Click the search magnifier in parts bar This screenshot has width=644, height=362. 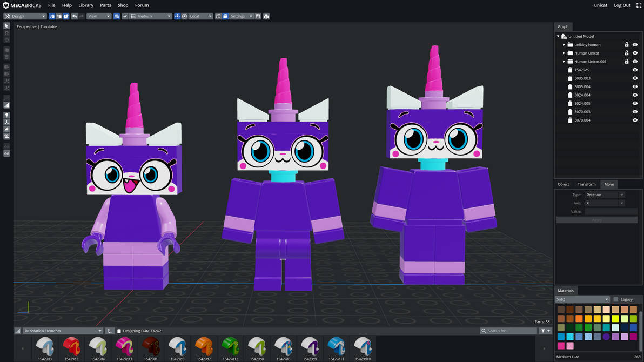pos(484,331)
